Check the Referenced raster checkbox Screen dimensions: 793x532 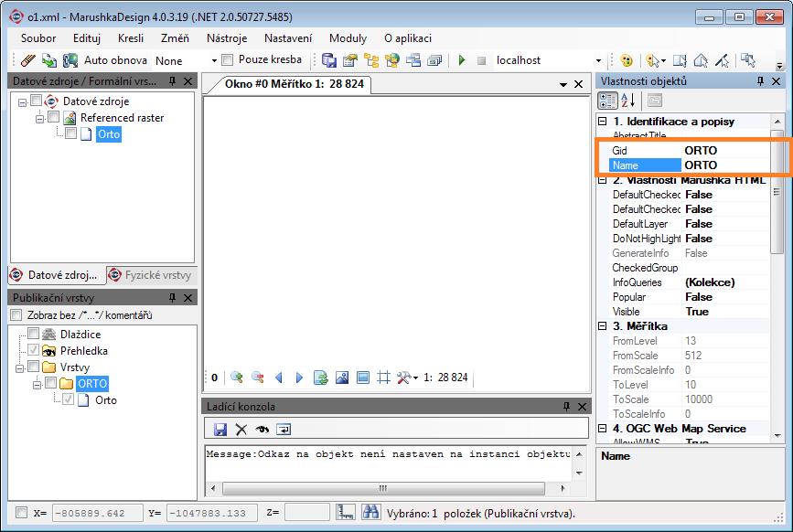click(53, 117)
